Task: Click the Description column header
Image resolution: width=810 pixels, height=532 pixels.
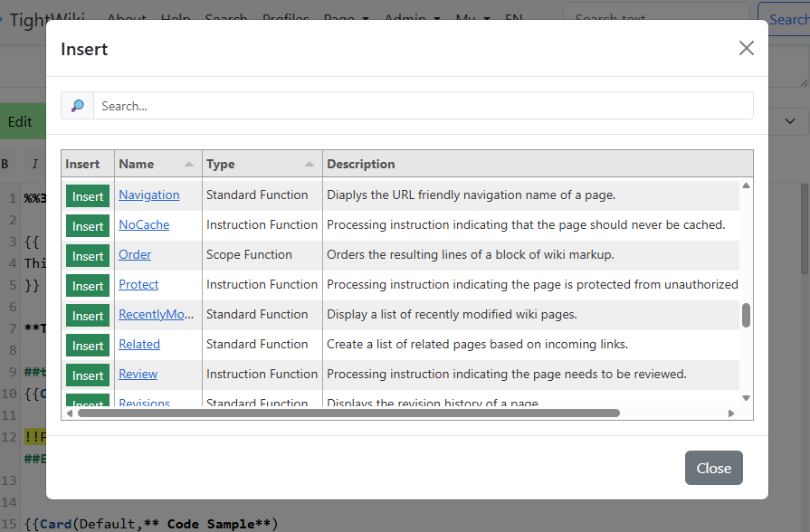Action: pos(538,165)
